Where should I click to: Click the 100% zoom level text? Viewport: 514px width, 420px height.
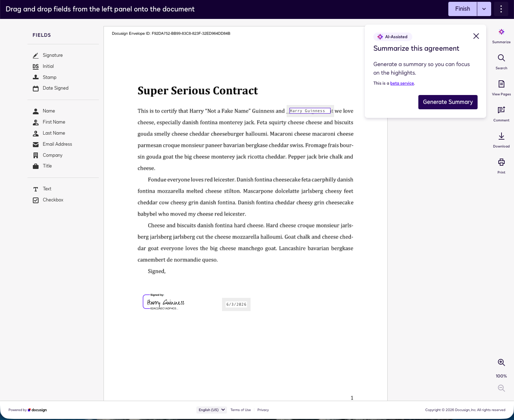[501, 376]
